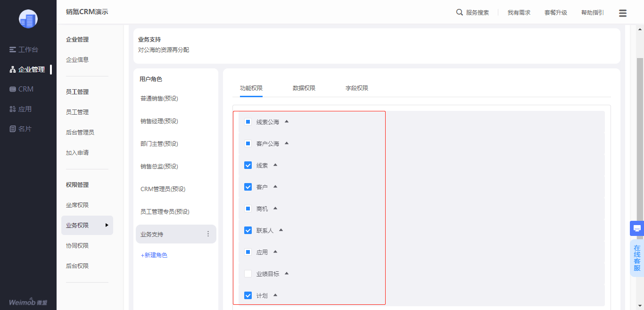
Task: Open the 在线客服 floating button
Action: coord(637,258)
